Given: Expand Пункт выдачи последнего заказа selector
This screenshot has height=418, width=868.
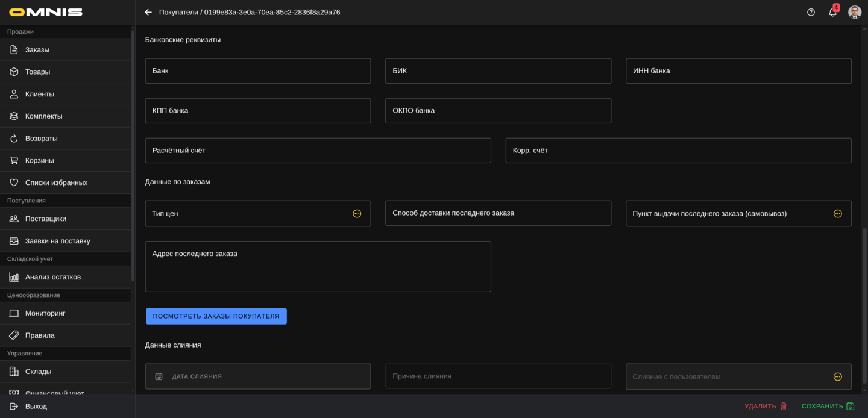Looking at the screenshot, I should pos(837,214).
